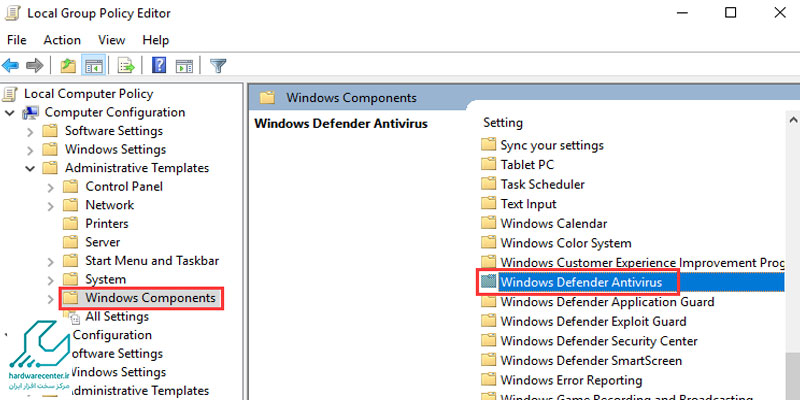Viewport: 800px width, 400px height.
Task: Click the Local Group Policy Editor title icon
Action: pyautogui.click(x=12, y=13)
